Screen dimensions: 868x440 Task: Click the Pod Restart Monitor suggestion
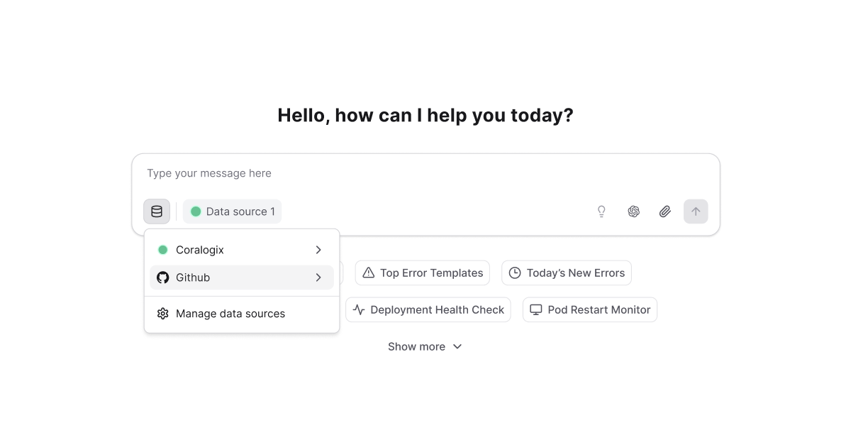click(589, 309)
